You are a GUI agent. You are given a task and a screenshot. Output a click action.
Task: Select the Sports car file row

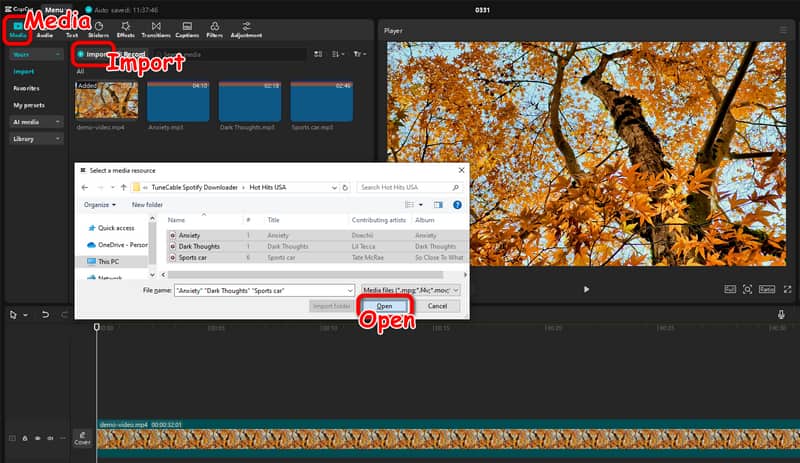point(317,258)
